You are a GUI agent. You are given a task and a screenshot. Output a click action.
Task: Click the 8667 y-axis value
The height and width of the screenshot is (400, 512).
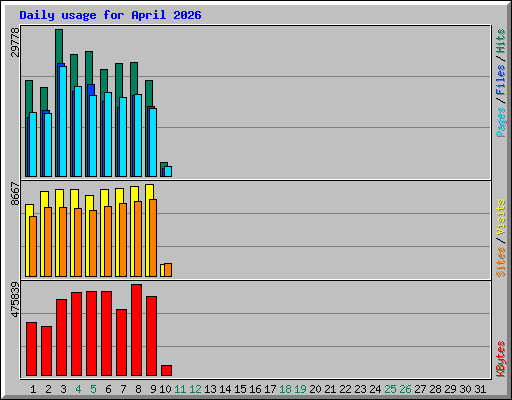pyautogui.click(x=15, y=194)
